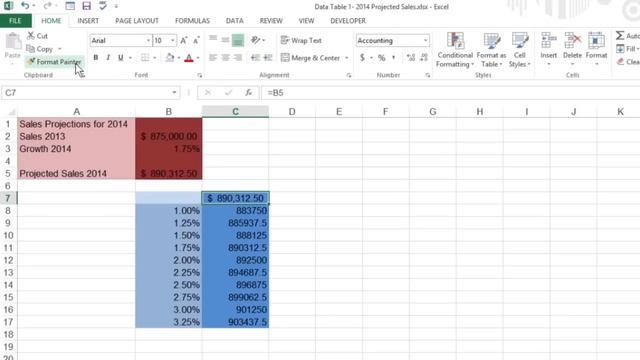Switch to the PAGE LAYOUT tab
640x360 pixels.
[x=137, y=21]
